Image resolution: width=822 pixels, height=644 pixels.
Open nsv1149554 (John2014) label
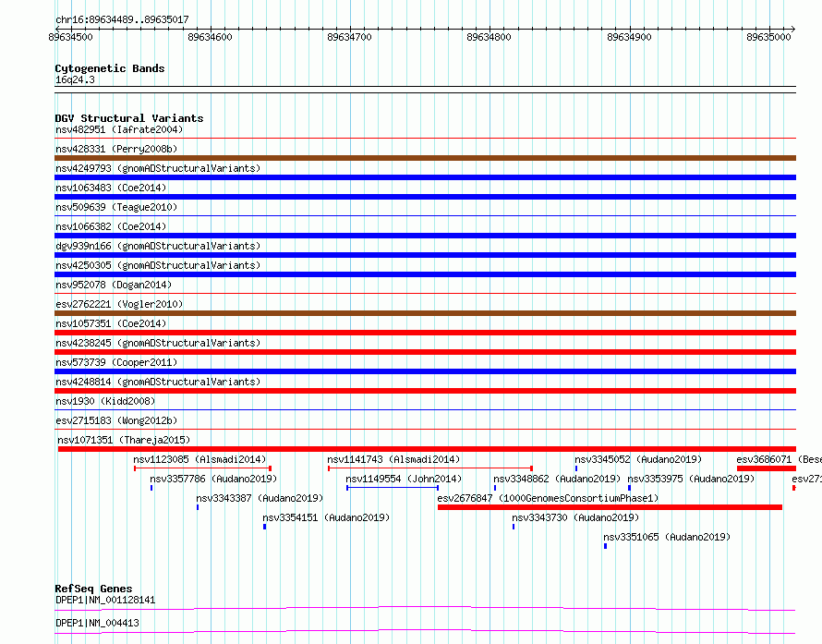coord(404,479)
